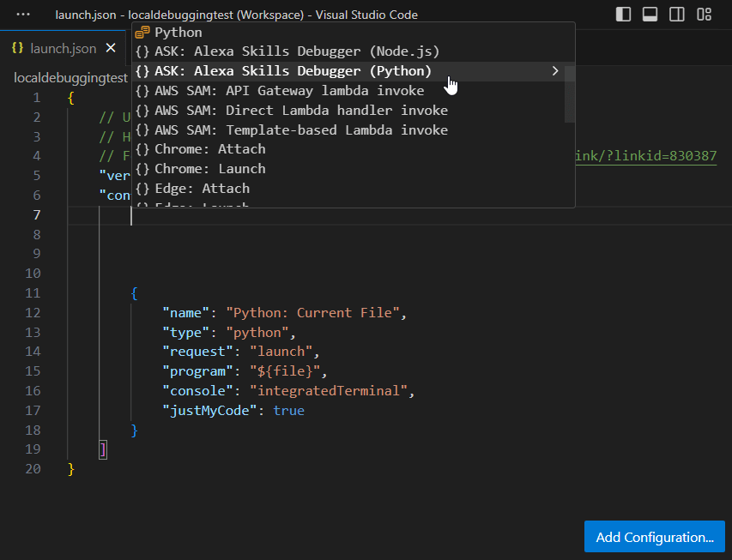Click the localdebuggingtest breadcrumb
Viewport: 732px width, 560px height.
click(70, 78)
